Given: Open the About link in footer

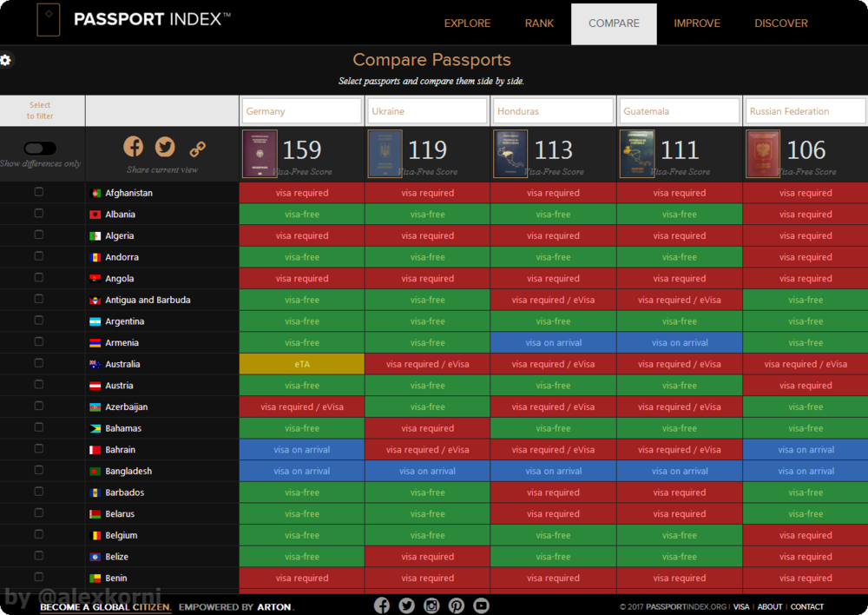Looking at the screenshot, I should click(x=769, y=606).
